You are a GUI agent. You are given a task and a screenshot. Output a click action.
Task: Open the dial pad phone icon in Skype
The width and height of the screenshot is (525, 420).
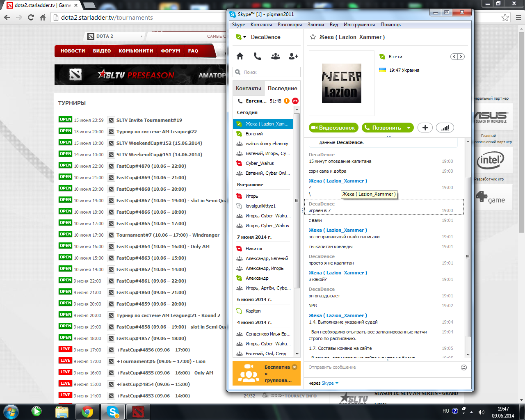pyautogui.click(x=258, y=56)
